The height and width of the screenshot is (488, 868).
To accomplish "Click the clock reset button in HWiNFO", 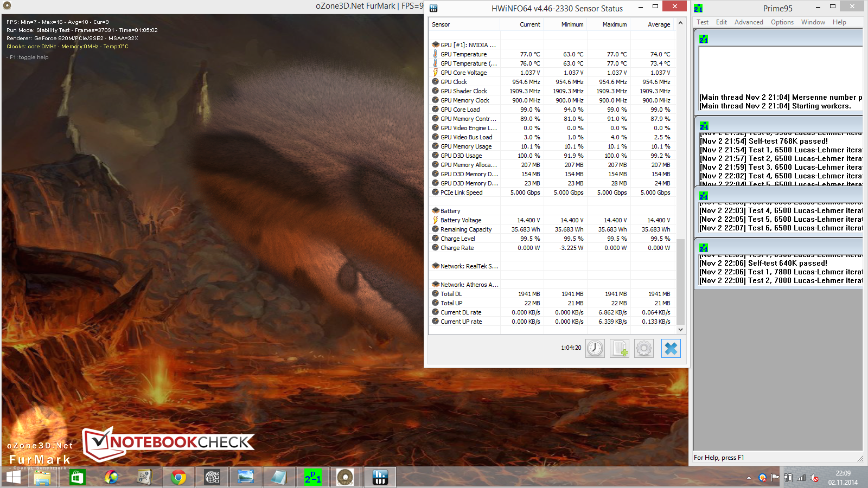I will pyautogui.click(x=595, y=348).
